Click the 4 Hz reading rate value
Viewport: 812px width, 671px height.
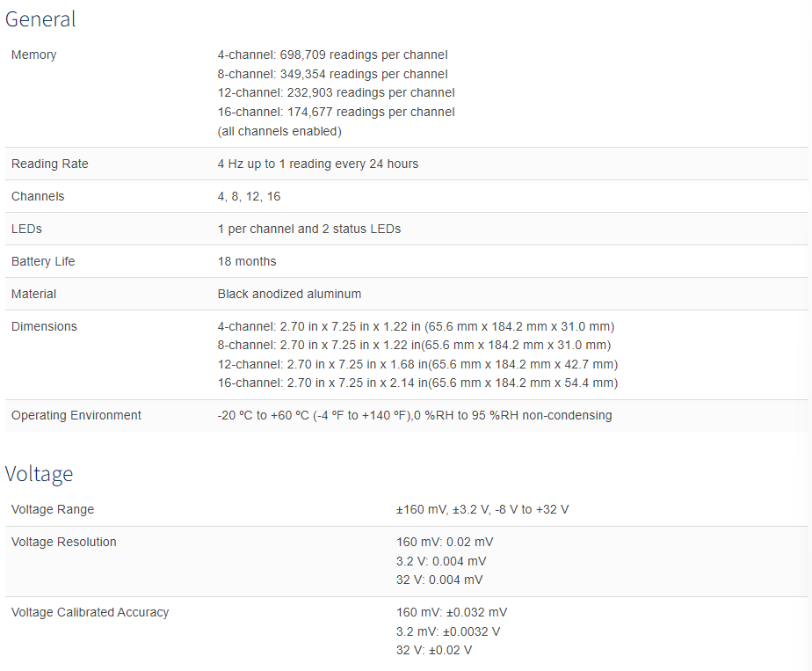point(318,164)
